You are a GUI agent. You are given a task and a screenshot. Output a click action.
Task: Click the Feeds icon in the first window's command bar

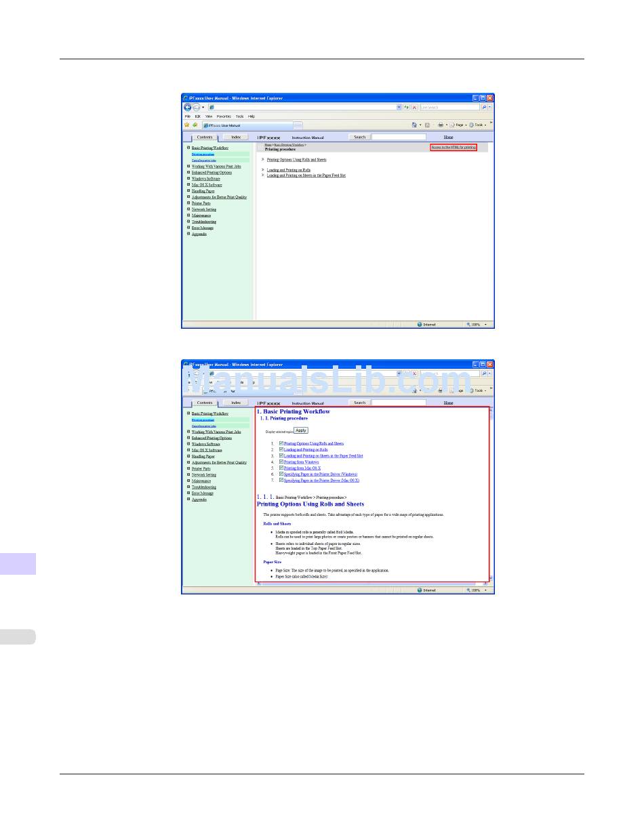[427, 125]
